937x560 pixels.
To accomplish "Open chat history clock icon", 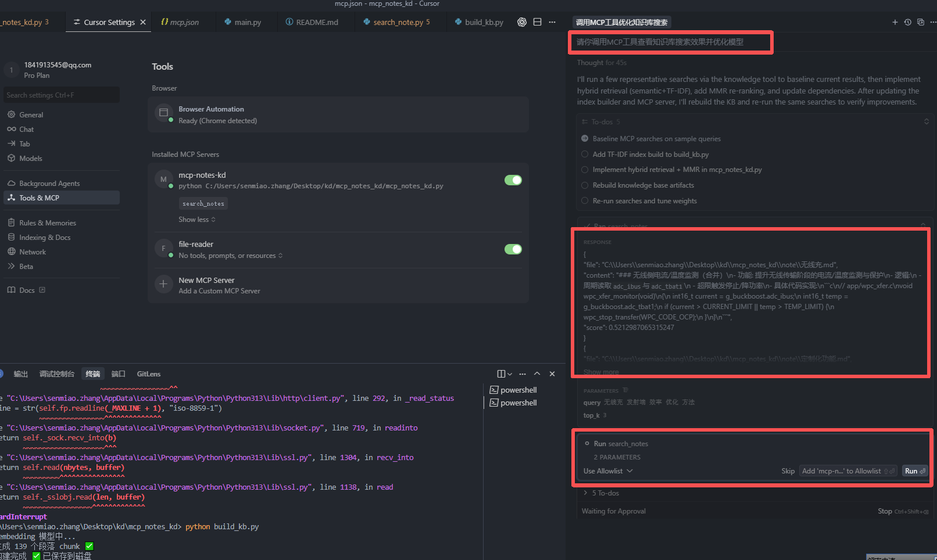I will coord(907,22).
